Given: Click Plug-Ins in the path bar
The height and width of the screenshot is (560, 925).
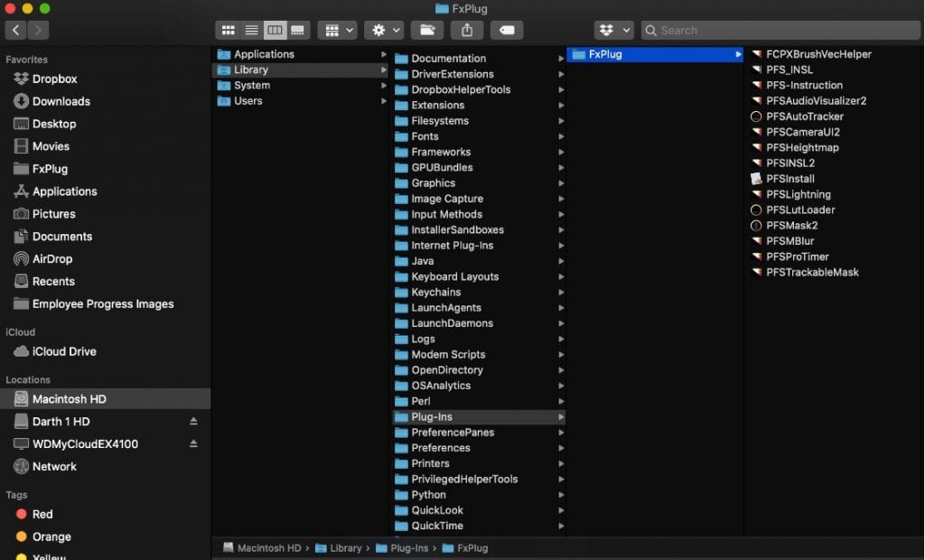Looking at the screenshot, I should click(402, 548).
